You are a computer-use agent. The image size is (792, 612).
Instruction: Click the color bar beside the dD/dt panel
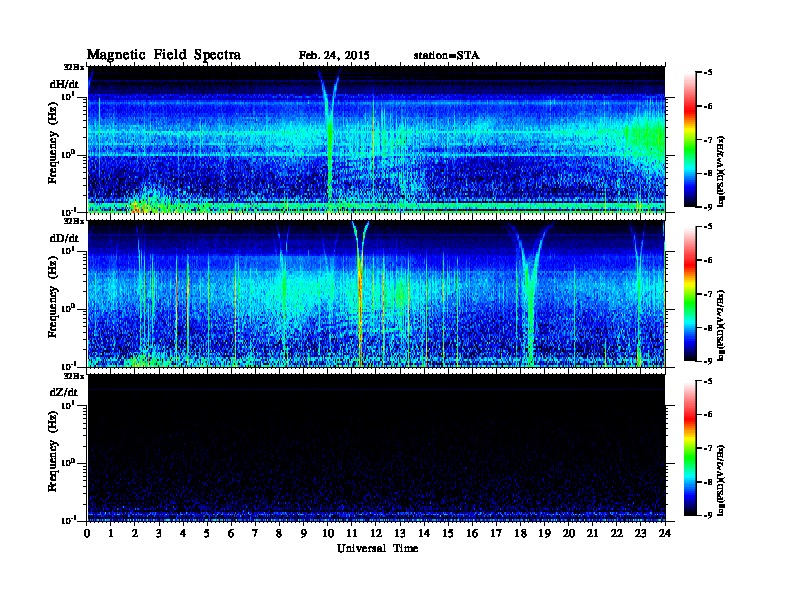[690, 294]
